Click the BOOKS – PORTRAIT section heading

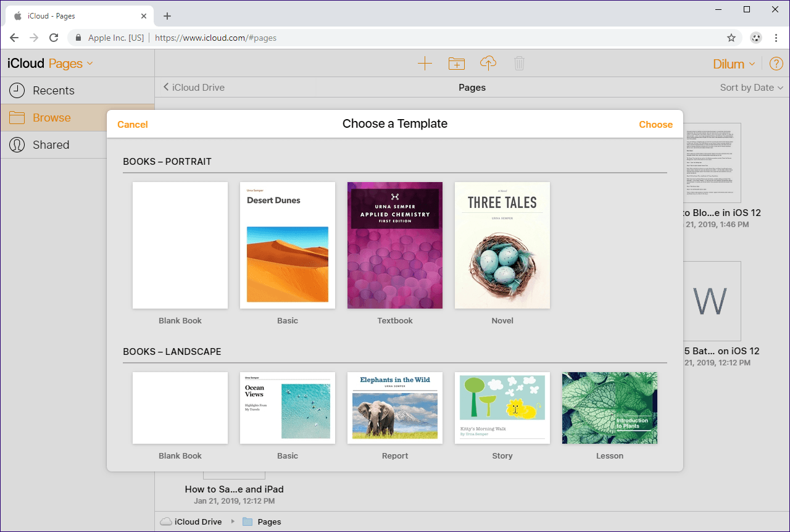167,162
